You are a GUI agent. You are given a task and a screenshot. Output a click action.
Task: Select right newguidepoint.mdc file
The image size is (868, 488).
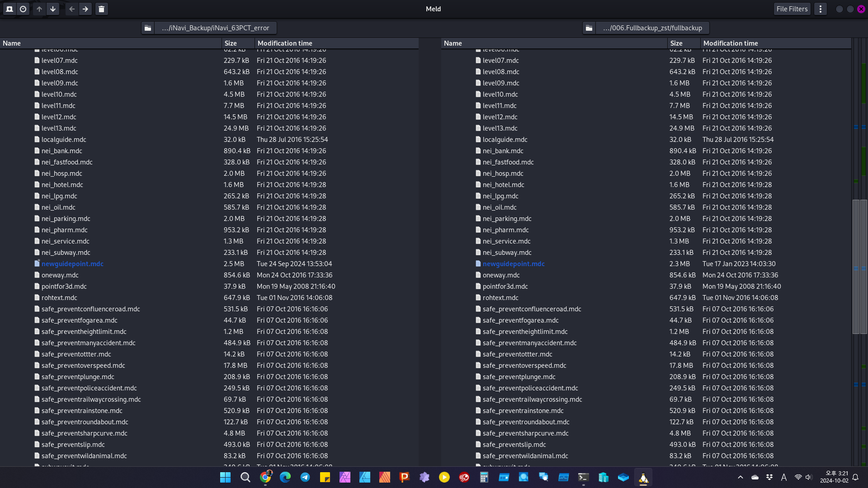(x=514, y=264)
